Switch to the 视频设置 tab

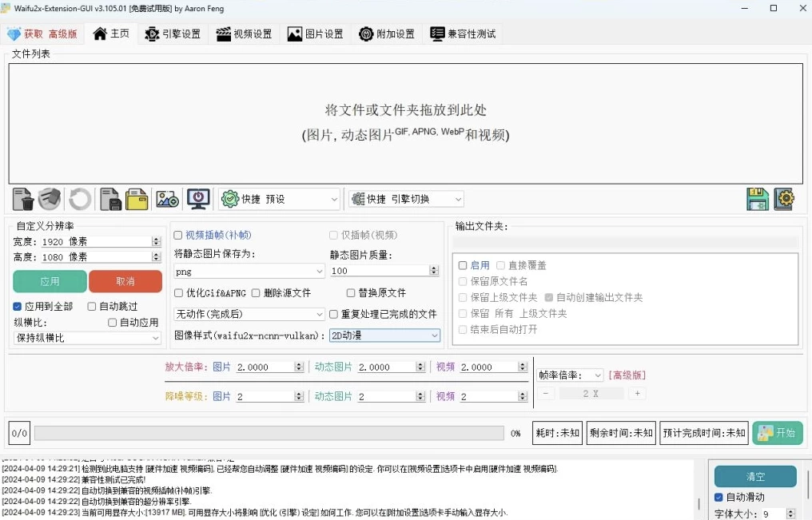click(x=244, y=34)
